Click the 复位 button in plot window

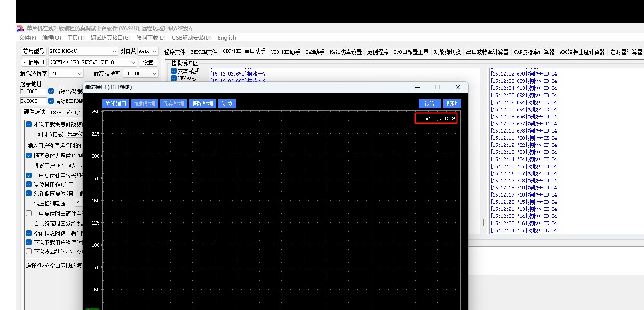227,104
